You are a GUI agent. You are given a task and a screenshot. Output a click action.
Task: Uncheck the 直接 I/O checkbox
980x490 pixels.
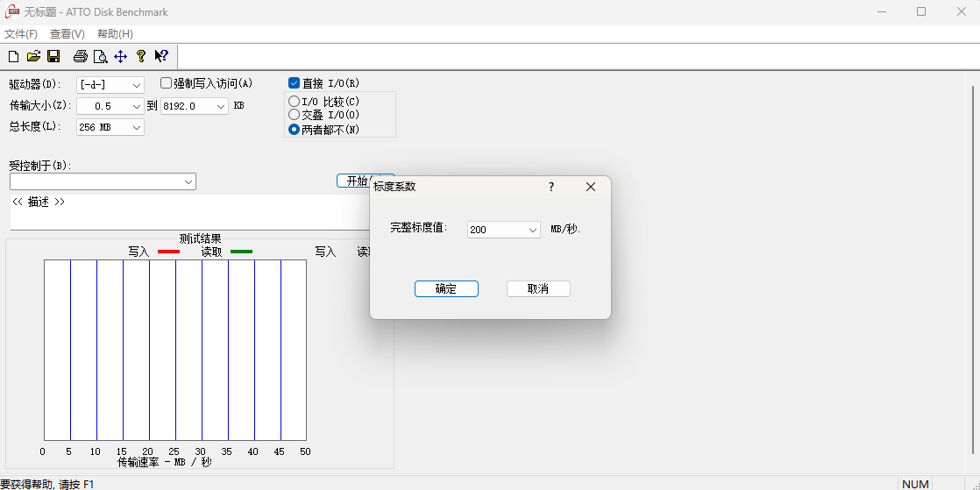coord(295,83)
